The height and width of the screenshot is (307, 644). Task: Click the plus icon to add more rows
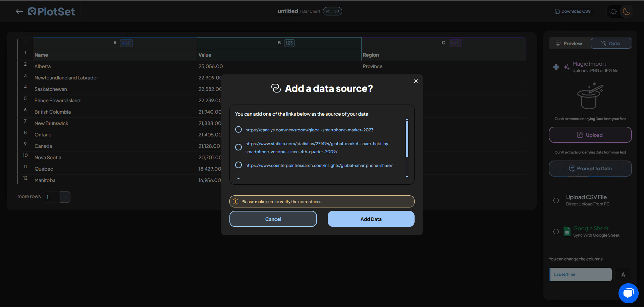click(x=65, y=197)
